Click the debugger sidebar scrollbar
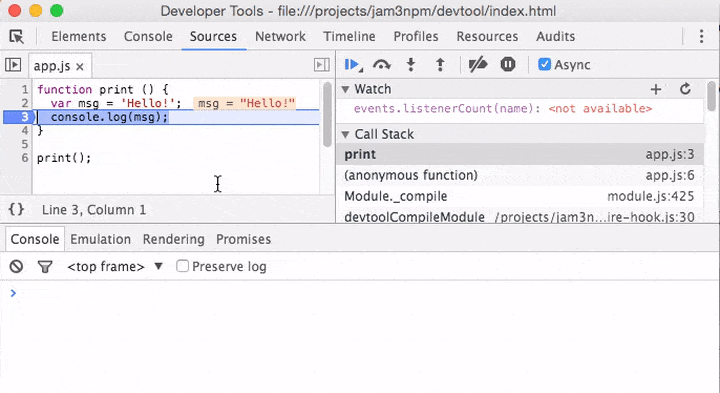 tap(711, 96)
